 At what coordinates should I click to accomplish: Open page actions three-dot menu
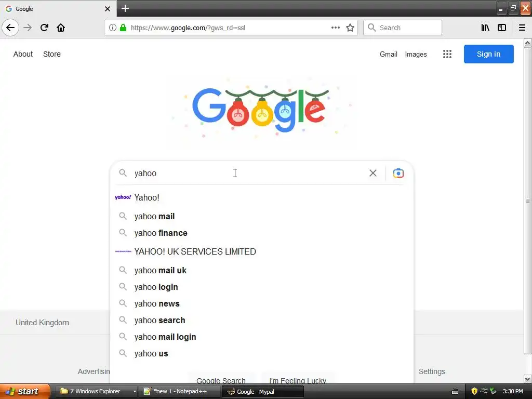coord(336,28)
